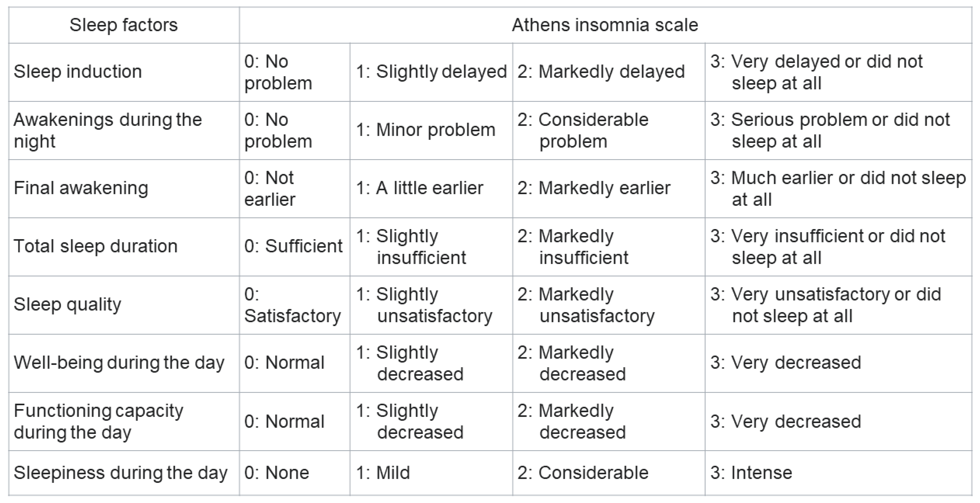Viewport: 980px width, 503px height.
Task: Click "Awakenings during the night" row label
Action: point(108,130)
